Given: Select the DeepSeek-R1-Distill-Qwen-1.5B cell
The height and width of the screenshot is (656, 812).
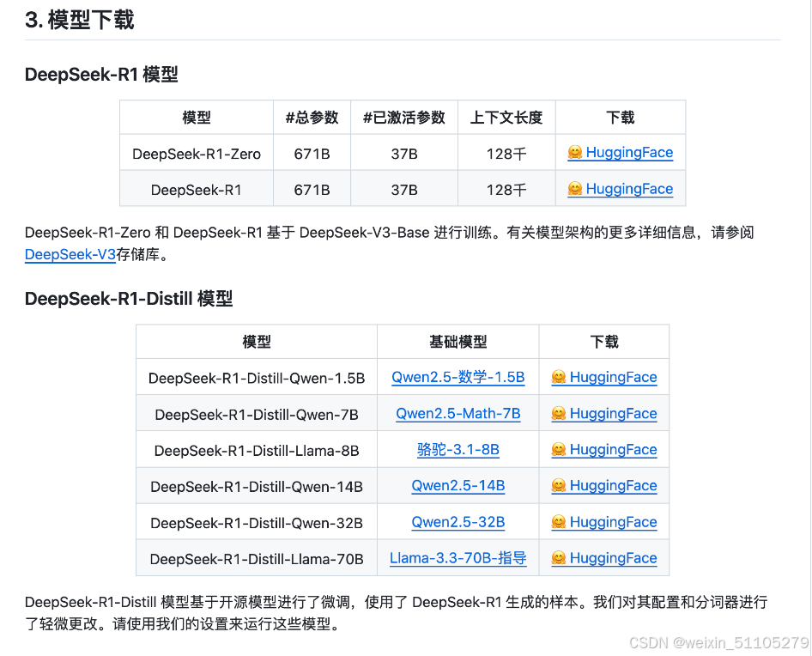Looking at the screenshot, I should tap(257, 379).
